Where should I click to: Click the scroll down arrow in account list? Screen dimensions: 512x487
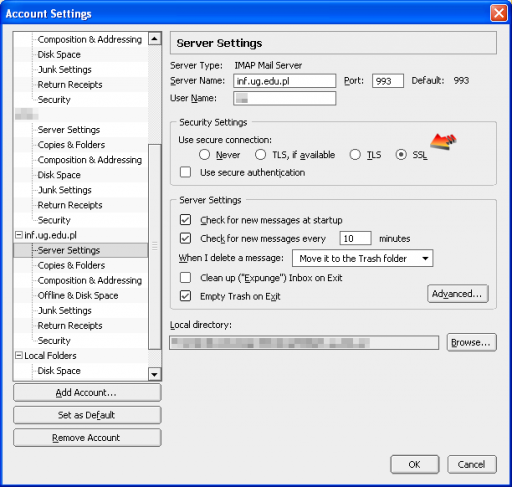(x=154, y=374)
